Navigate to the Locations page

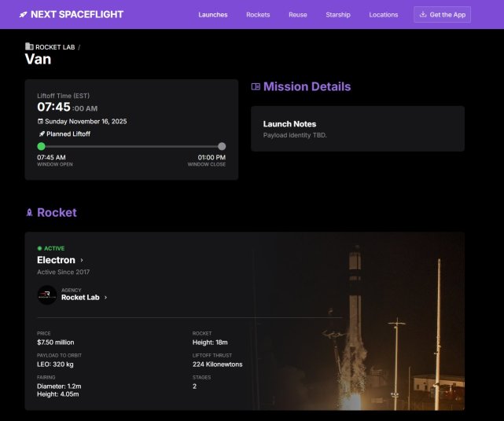coord(384,14)
